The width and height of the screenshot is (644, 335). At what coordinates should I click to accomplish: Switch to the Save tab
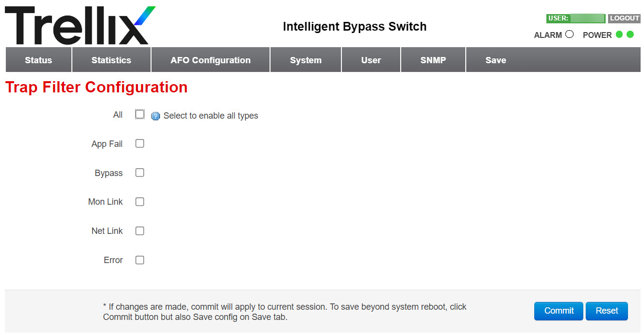(496, 60)
